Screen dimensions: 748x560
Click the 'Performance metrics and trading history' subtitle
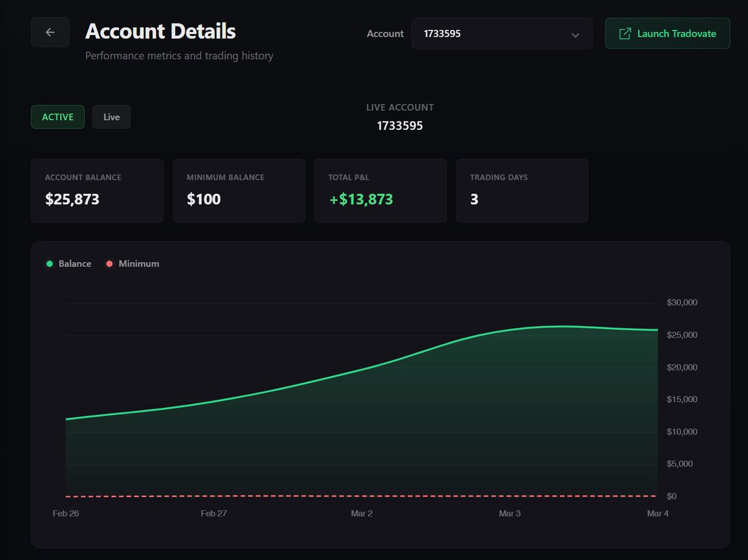(x=180, y=56)
